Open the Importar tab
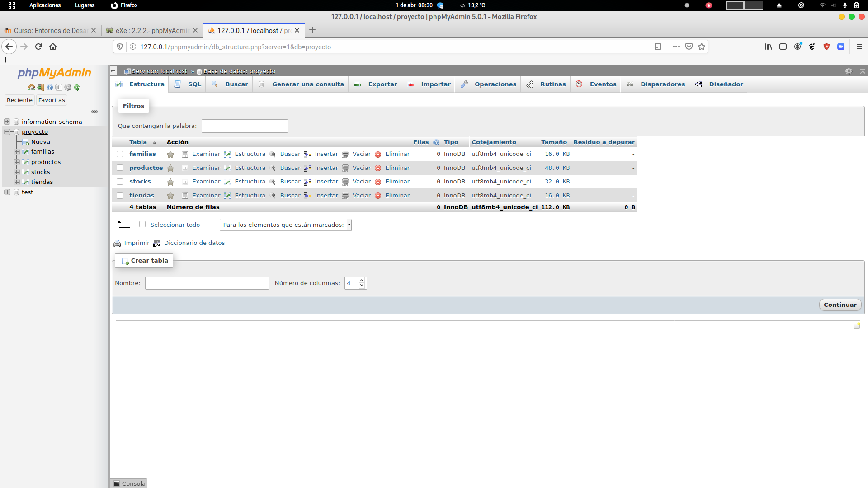This screenshot has height=488, width=868. (429, 84)
